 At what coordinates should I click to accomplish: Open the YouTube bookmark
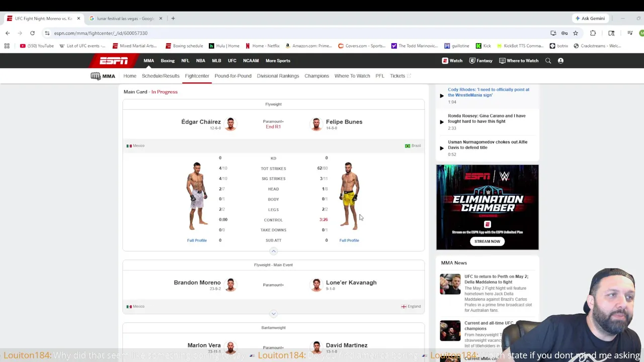pyautogui.click(x=37, y=46)
